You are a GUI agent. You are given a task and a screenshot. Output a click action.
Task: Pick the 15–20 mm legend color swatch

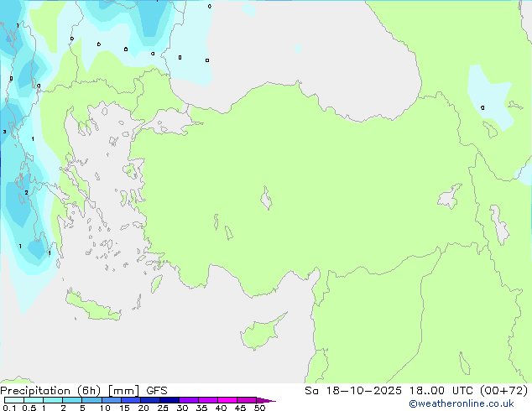tap(131, 400)
